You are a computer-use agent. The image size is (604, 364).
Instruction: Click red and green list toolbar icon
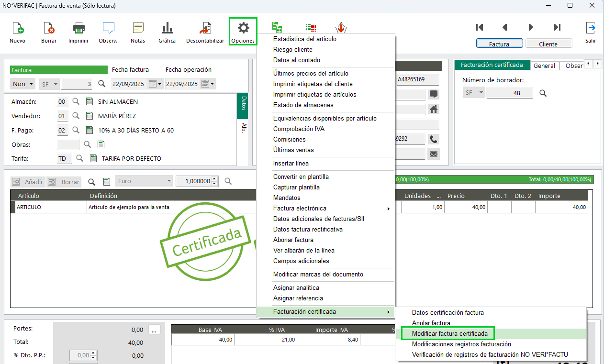tap(311, 28)
